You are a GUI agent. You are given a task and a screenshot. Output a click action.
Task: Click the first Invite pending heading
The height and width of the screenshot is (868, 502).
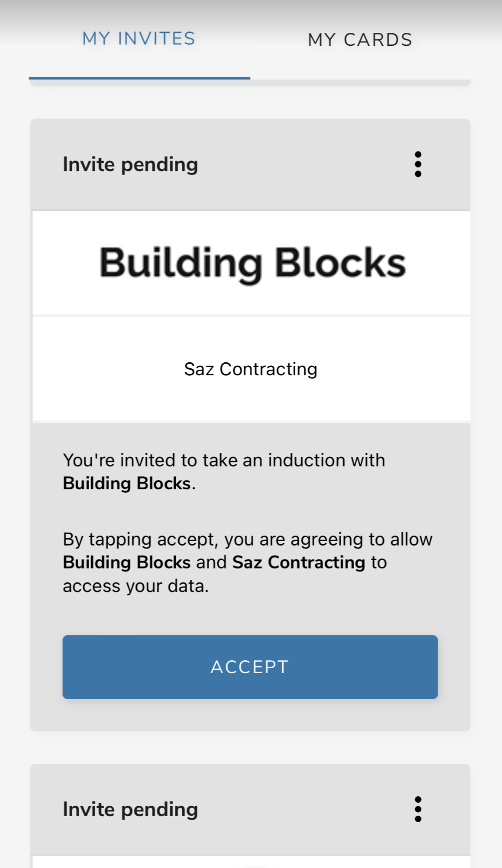(130, 164)
